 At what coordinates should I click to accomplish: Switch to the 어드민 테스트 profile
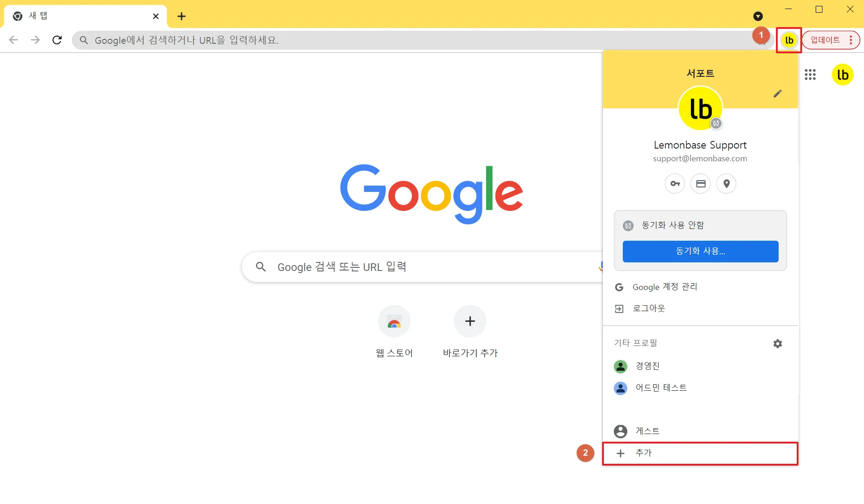pos(701,388)
